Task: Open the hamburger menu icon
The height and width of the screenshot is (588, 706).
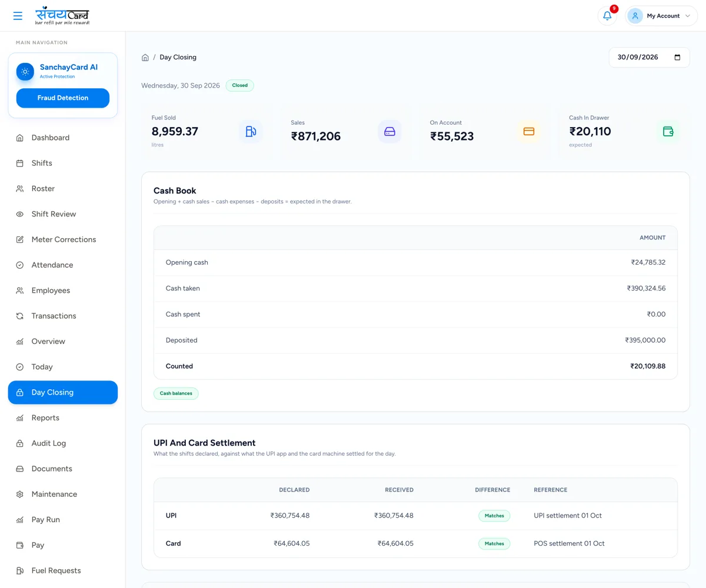Action: [18, 16]
